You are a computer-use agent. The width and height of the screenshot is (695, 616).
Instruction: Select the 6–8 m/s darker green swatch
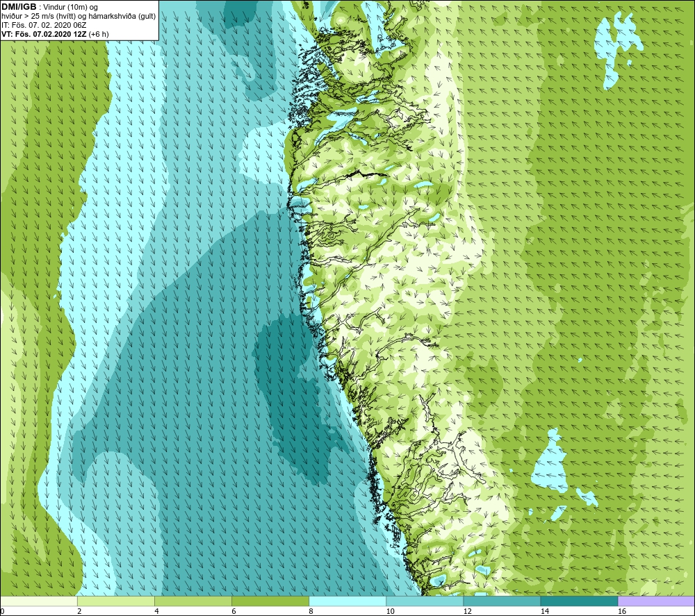tap(270, 601)
